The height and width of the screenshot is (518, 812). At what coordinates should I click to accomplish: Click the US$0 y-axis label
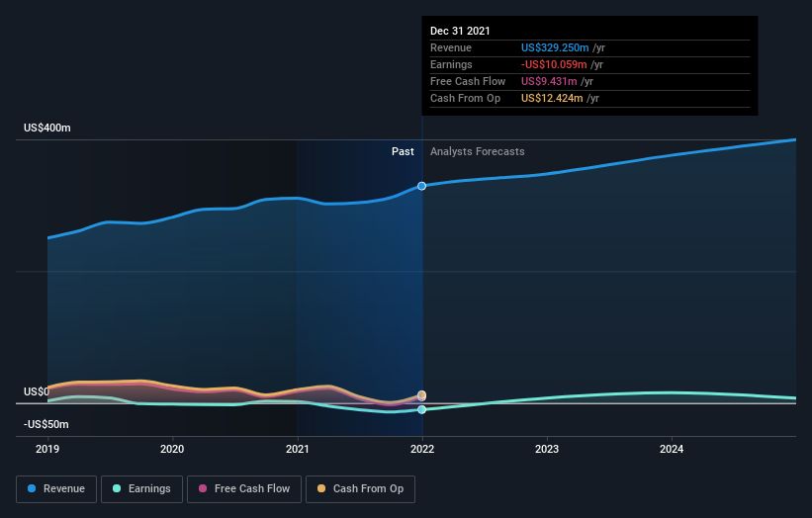(x=37, y=391)
